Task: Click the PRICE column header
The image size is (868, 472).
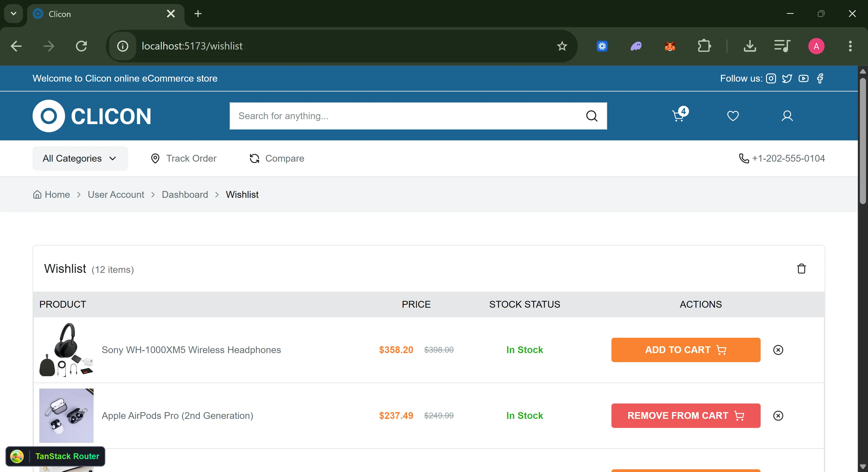Action: pyautogui.click(x=416, y=304)
